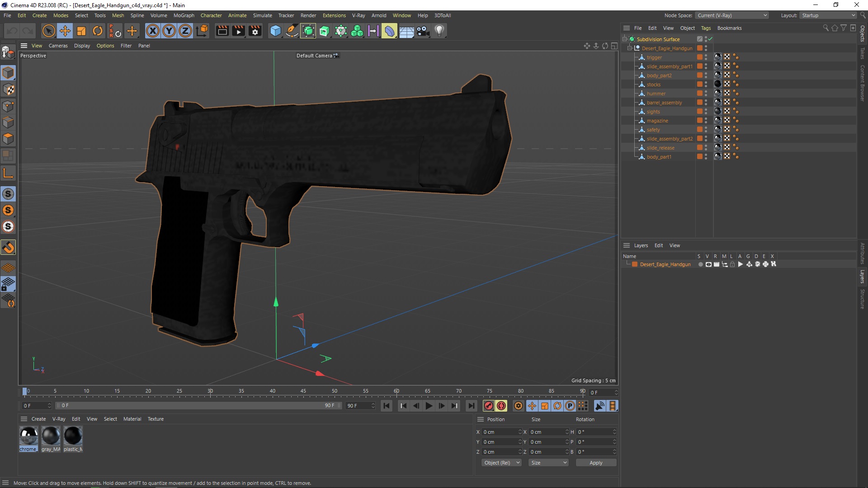Add a Camera object
This screenshot has height=488, width=868.
point(423,31)
